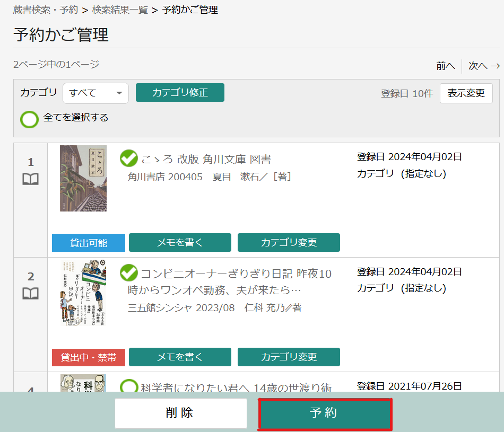
Task: Click 貸出中・禁帯 status for item 2
Action: [89, 357]
